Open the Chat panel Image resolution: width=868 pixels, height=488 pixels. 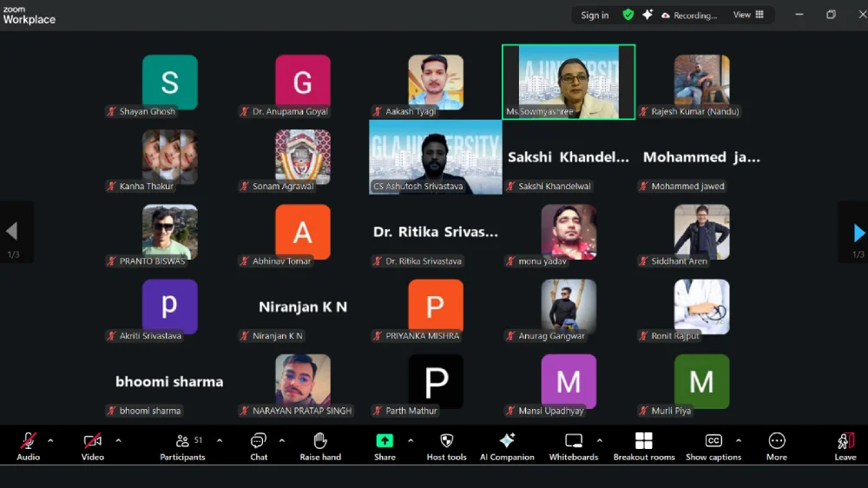pos(259,446)
